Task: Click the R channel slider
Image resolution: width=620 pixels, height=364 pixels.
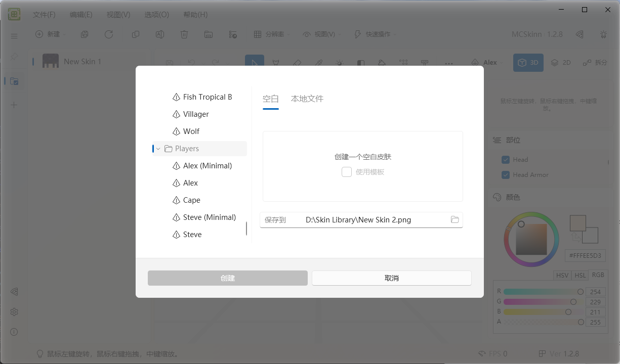Action: [544, 292]
